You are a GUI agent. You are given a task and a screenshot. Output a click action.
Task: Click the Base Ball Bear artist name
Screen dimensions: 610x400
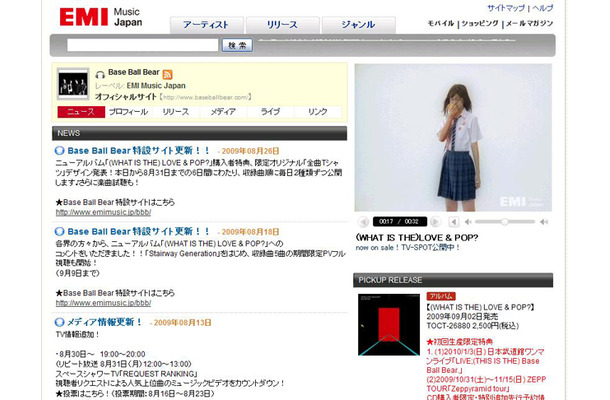(134, 72)
